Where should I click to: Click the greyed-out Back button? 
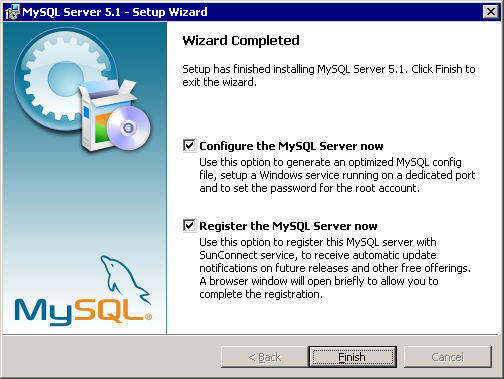[x=265, y=357]
